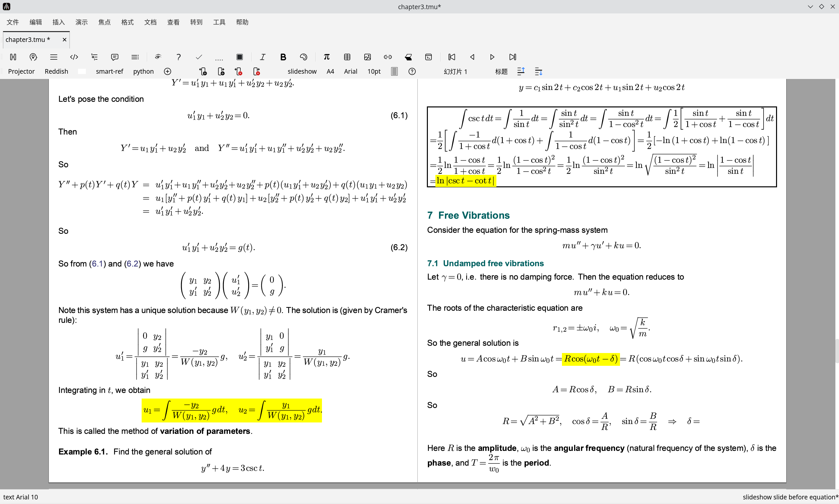This screenshot has height=504, width=839.
Task: Open the 插入 menu
Action: [58, 22]
